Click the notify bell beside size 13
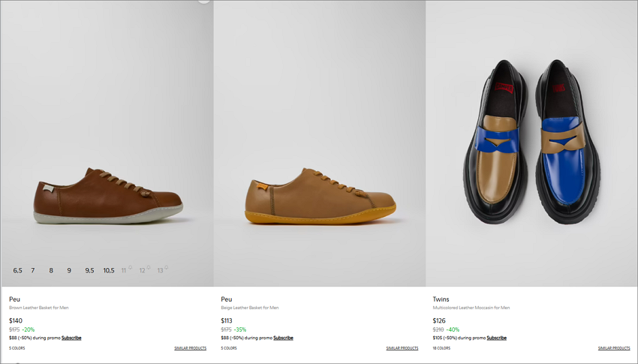This screenshot has width=638, height=364. (166, 267)
